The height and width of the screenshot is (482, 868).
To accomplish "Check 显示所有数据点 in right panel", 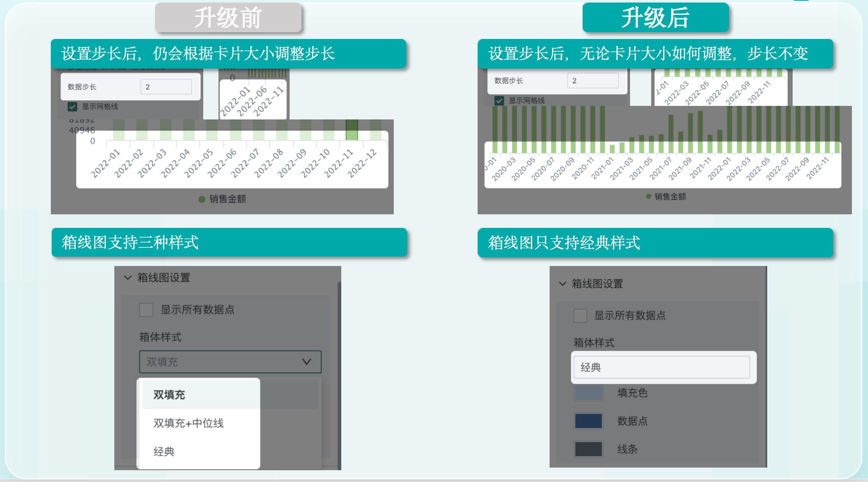I will click(581, 316).
